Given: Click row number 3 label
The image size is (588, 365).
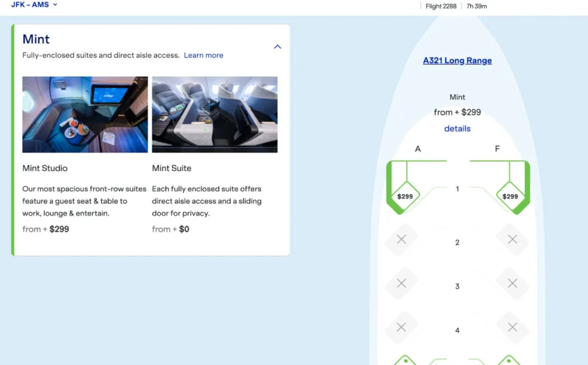Looking at the screenshot, I should [457, 286].
